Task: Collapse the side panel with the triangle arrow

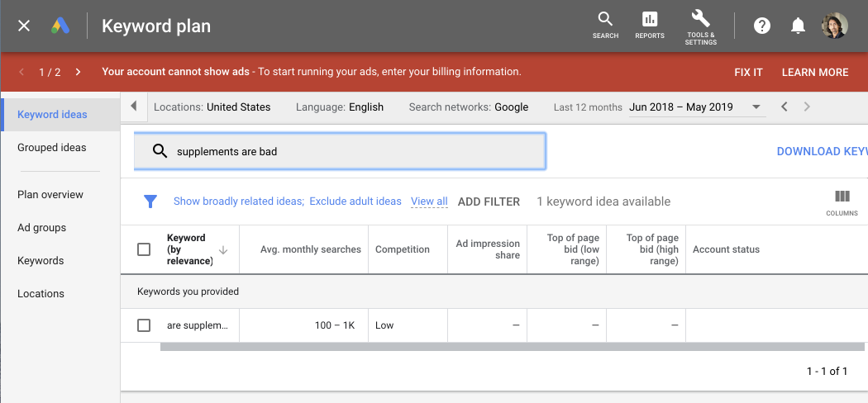Action: point(134,107)
